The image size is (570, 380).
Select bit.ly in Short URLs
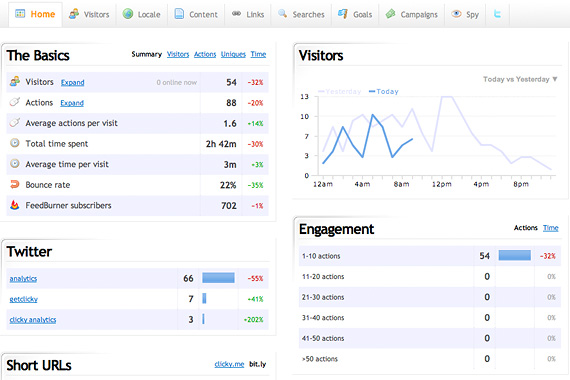pos(257,364)
